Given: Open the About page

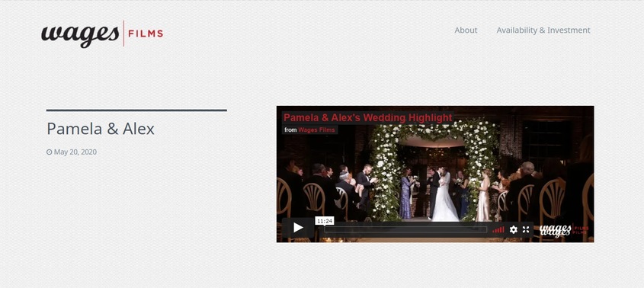Looking at the screenshot, I should pyautogui.click(x=466, y=30).
